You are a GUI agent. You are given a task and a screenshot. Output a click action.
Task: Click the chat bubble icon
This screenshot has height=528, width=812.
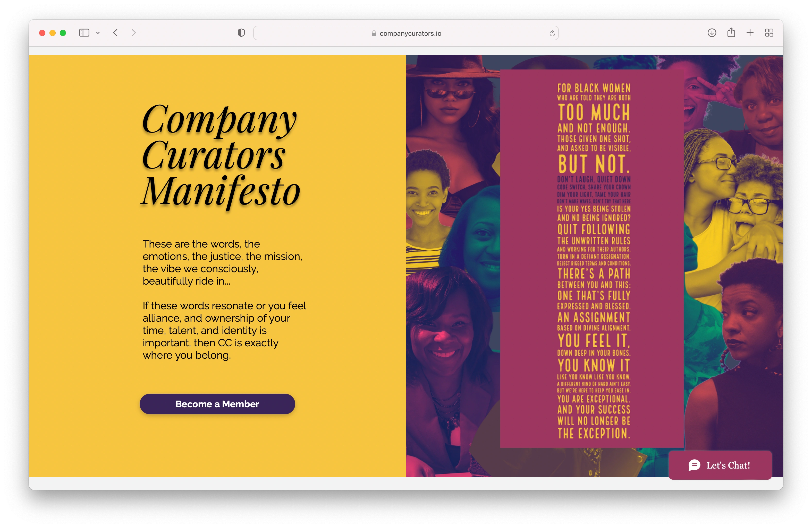694,465
